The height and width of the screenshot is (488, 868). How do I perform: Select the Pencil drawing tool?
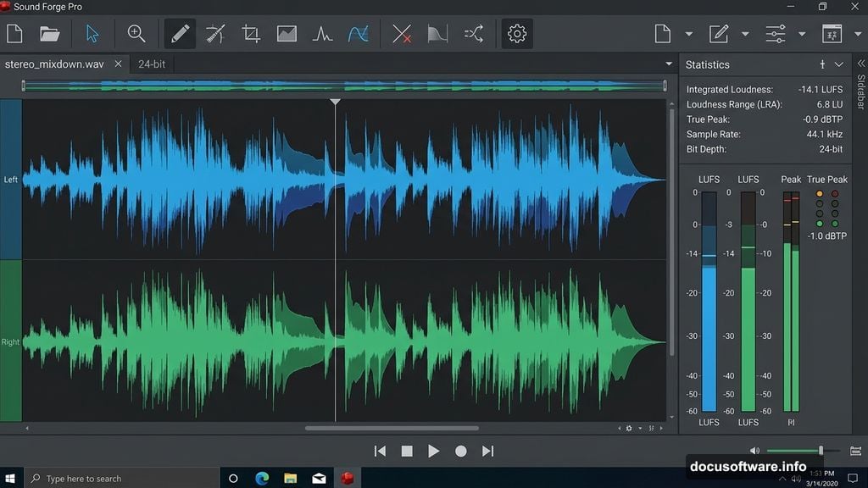tap(179, 34)
